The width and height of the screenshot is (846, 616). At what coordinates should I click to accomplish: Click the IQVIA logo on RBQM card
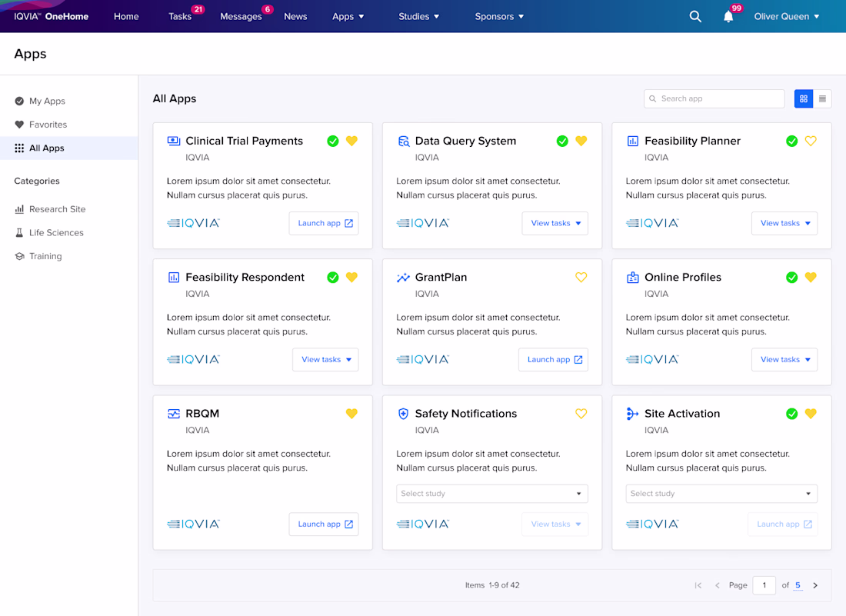click(193, 524)
